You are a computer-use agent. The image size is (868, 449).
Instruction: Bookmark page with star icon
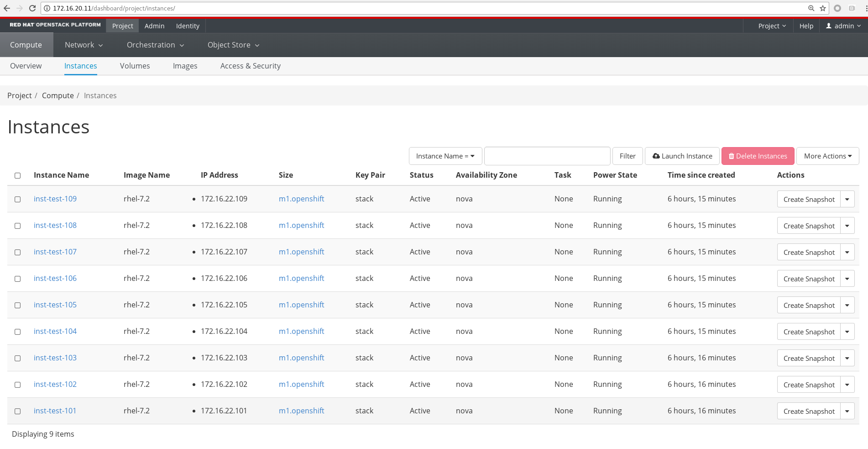click(823, 8)
